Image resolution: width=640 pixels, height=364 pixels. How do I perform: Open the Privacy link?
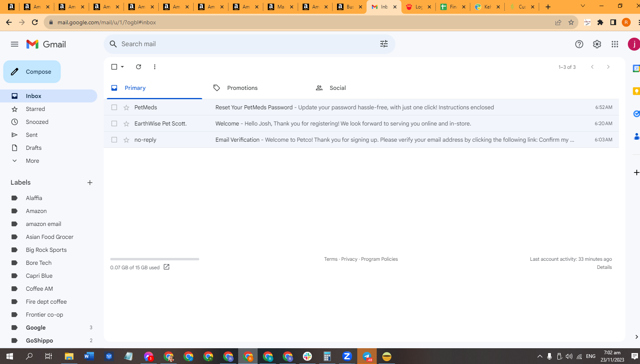click(x=349, y=259)
